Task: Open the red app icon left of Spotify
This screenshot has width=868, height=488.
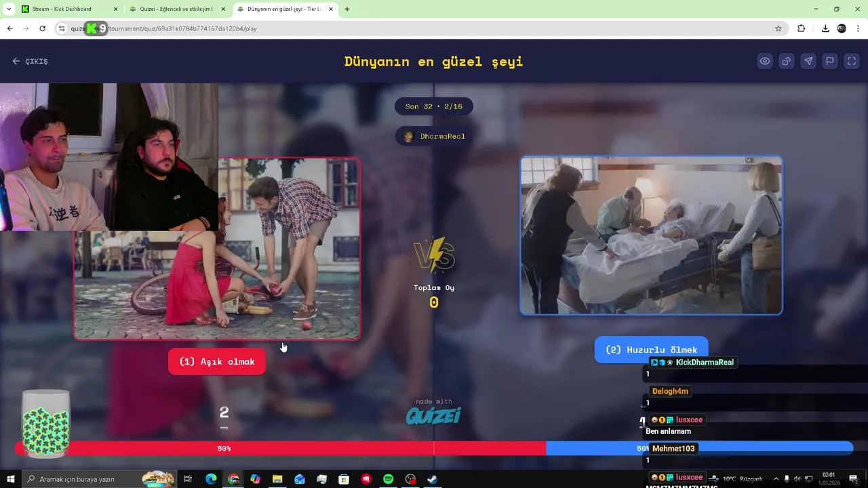Action: click(366, 479)
